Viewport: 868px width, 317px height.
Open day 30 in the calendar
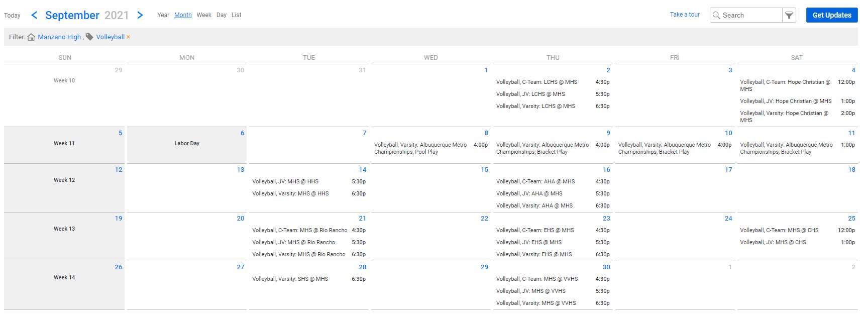pyautogui.click(x=606, y=267)
